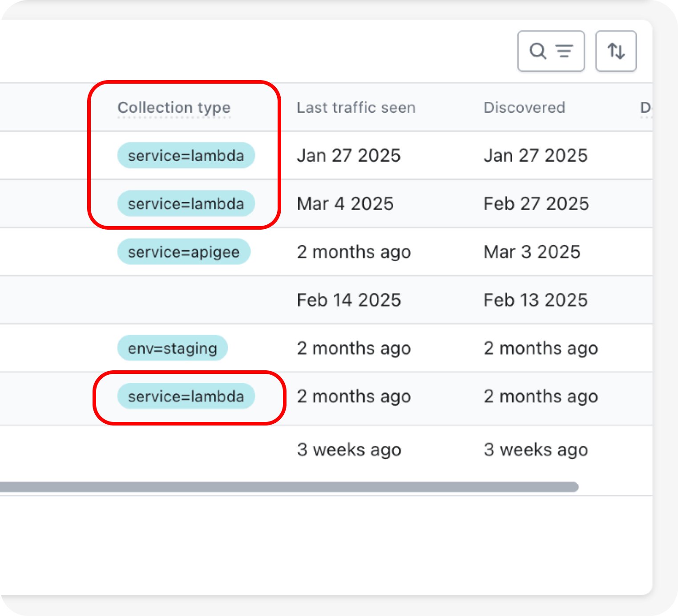The image size is (678, 616).
Task: Click 3 weeks ago in Last traffic seen
Action: 349,450
